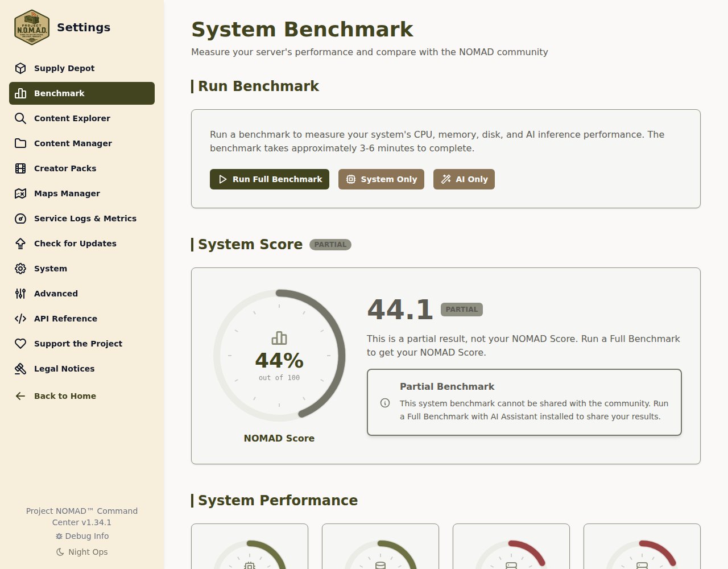This screenshot has height=569, width=728.
Task: Click the Project NOMAD logo
Action: 32,27
